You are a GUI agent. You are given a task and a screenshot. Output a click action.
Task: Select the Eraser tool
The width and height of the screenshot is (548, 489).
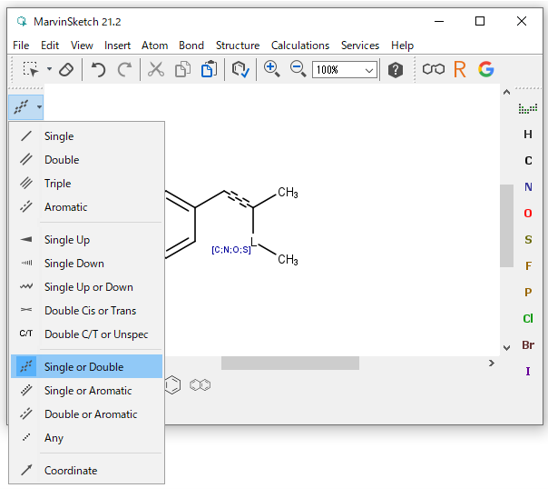click(x=66, y=69)
